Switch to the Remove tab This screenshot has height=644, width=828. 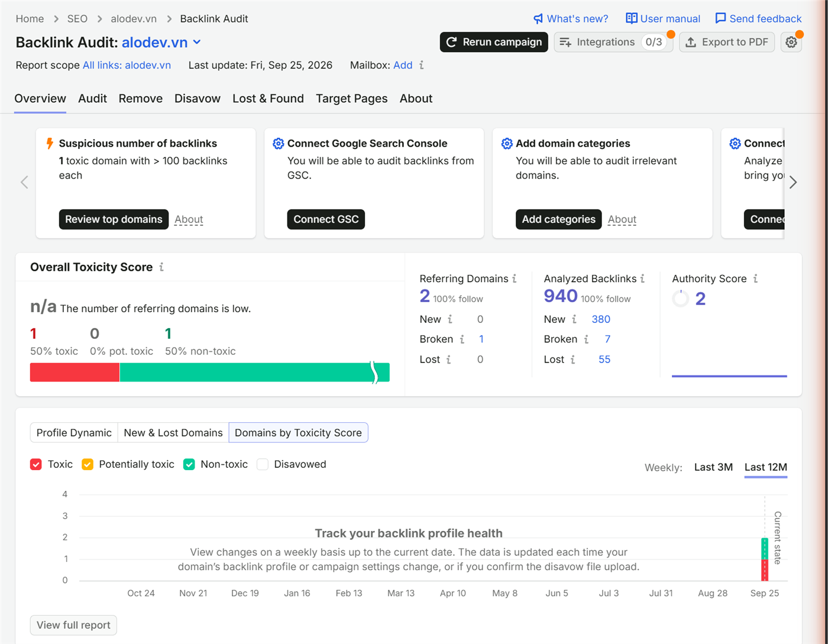click(x=141, y=99)
